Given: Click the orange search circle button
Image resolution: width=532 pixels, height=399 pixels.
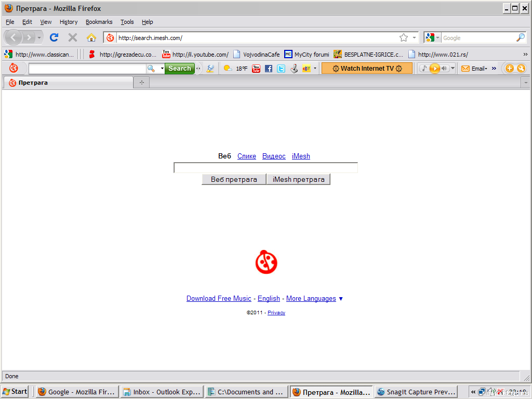Looking at the screenshot, I should 521,69.
